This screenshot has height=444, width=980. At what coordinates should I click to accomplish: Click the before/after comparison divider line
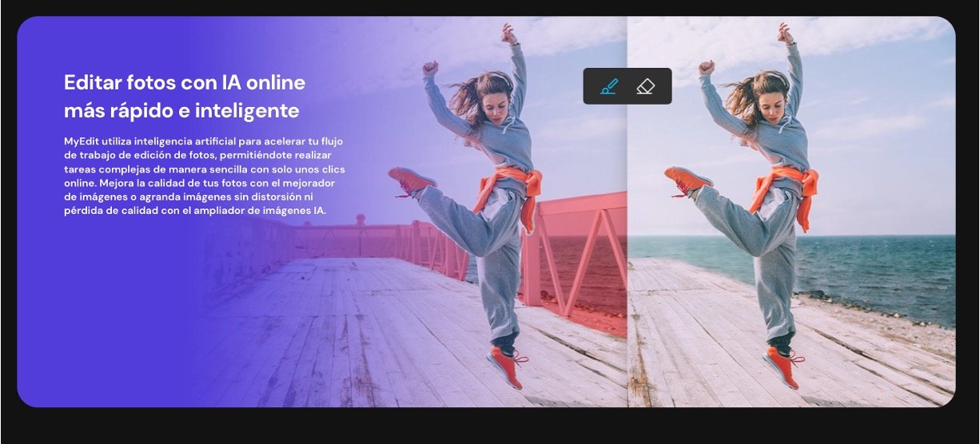coord(627,240)
